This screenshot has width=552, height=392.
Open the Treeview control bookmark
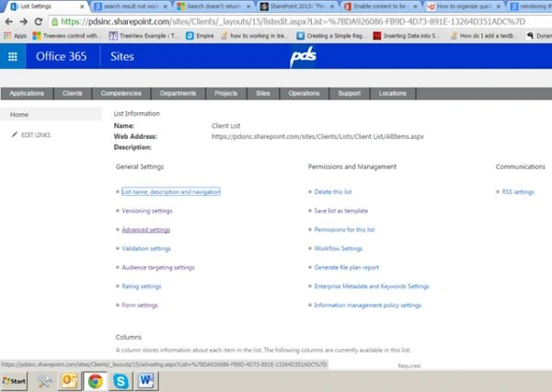pyautogui.click(x=67, y=36)
